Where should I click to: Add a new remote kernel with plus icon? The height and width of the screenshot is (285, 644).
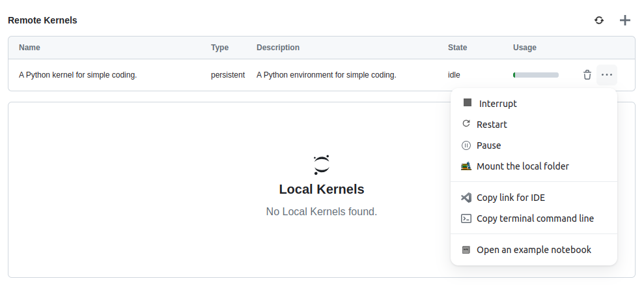(624, 20)
